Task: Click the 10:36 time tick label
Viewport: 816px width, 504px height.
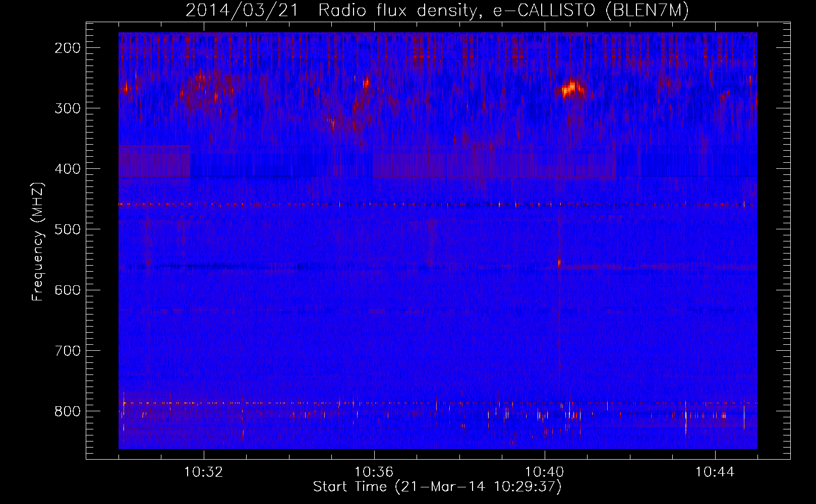Action: click(x=374, y=472)
